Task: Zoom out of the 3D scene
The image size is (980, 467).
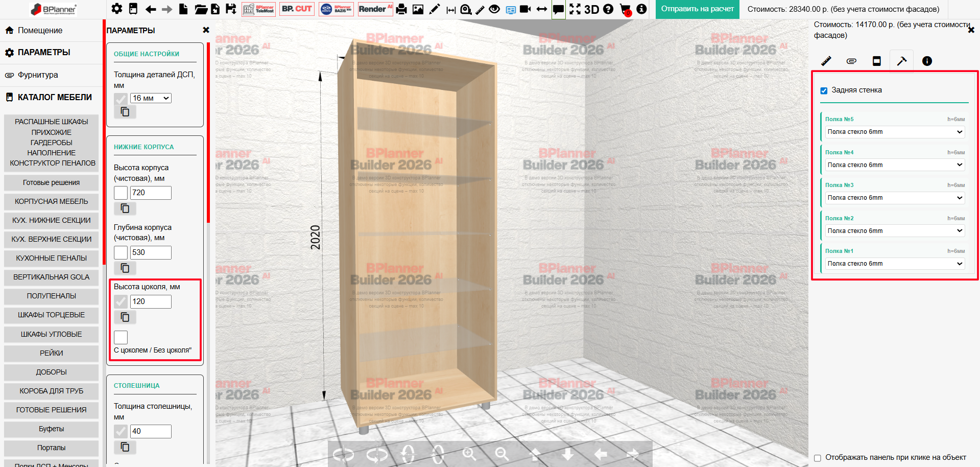Action: (x=501, y=454)
